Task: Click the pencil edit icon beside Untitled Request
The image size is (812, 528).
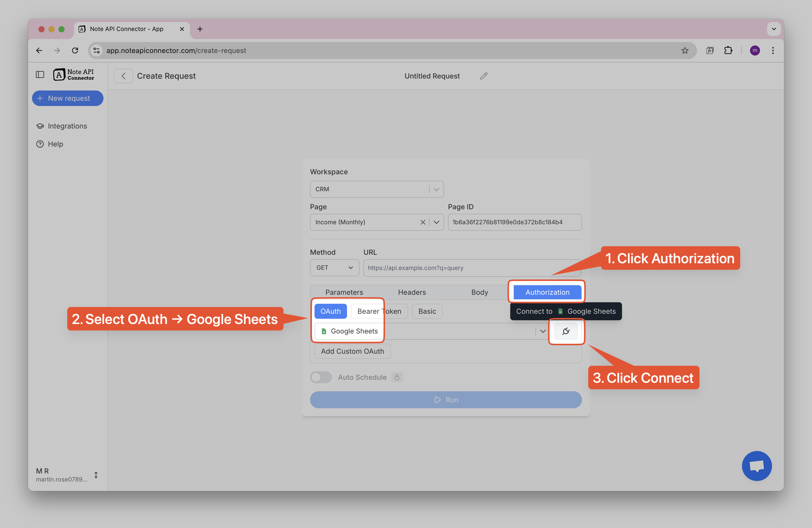Action: pos(483,76)
